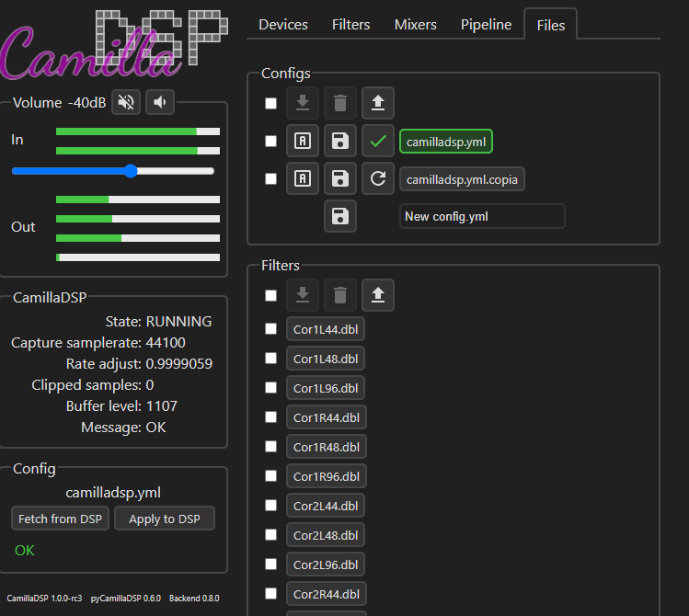Toggle select-all checkbox in Configs
Image resolution: width=689 pixels, height=616 pixels.
[x=271, y=104]
